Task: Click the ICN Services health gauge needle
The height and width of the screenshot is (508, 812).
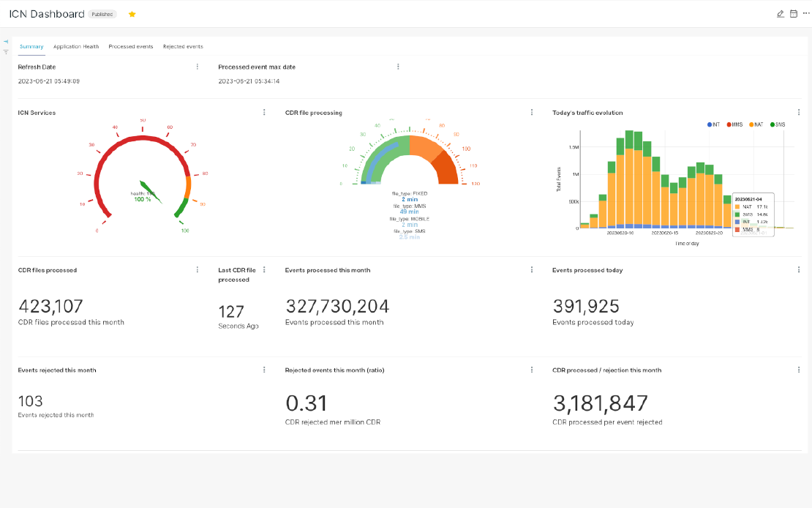Action: (151, 192)
